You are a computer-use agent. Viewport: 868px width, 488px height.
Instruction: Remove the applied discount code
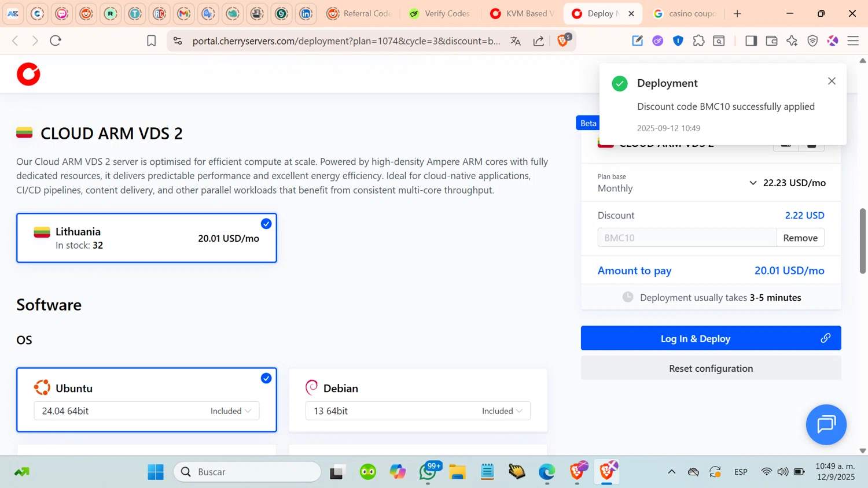[x=800, y=238]
